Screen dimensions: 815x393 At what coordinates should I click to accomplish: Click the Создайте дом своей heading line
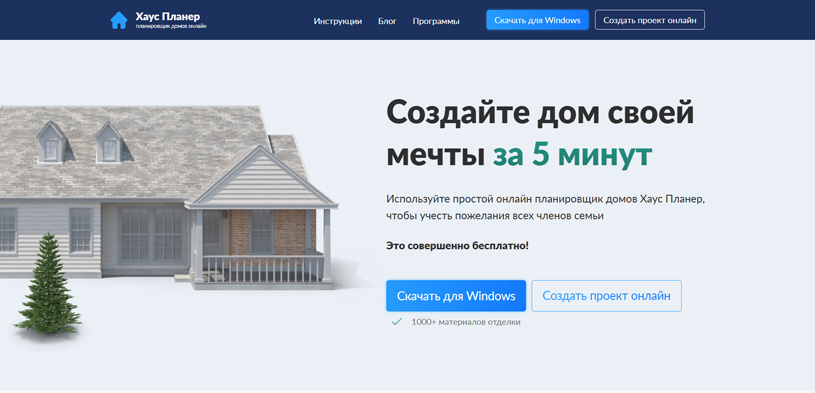click(540, 113)
